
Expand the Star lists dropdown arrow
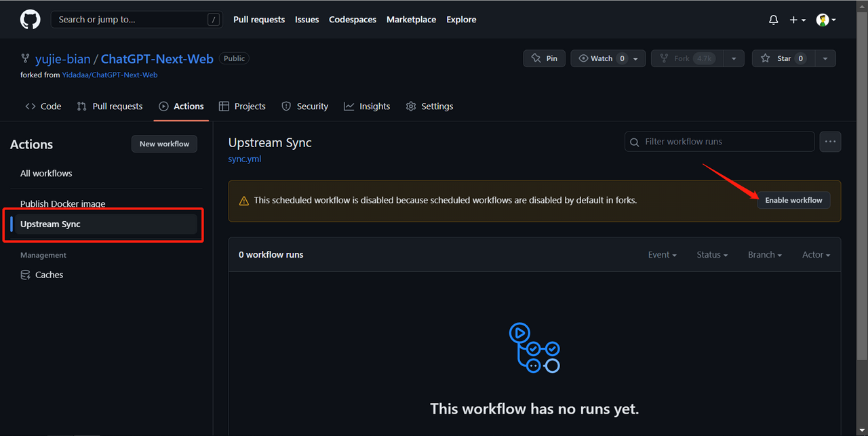click(x=825, y=59)
